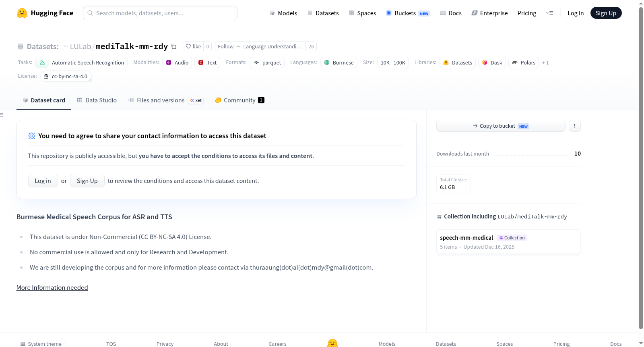Click the More Information needed link
This screenshot has height=347, width=644.
52,287
